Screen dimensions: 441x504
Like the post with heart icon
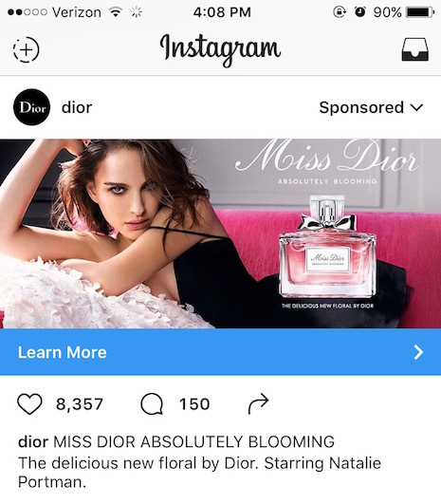pyautogui.click(x=29, y=403)
